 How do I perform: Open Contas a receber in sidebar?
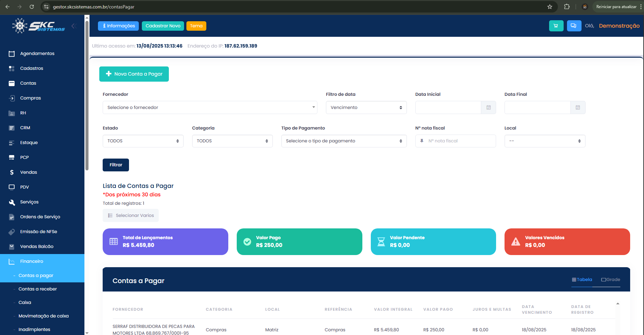pos(37,289)
